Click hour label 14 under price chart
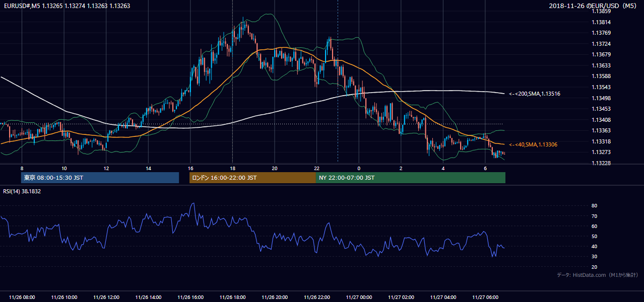The image size is (644, 302). point(148,168)
